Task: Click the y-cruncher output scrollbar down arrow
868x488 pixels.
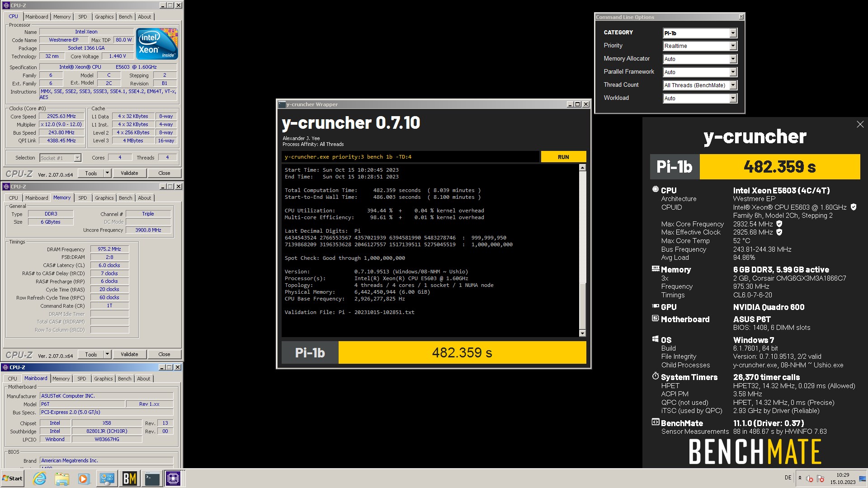Action: point(582,333)
